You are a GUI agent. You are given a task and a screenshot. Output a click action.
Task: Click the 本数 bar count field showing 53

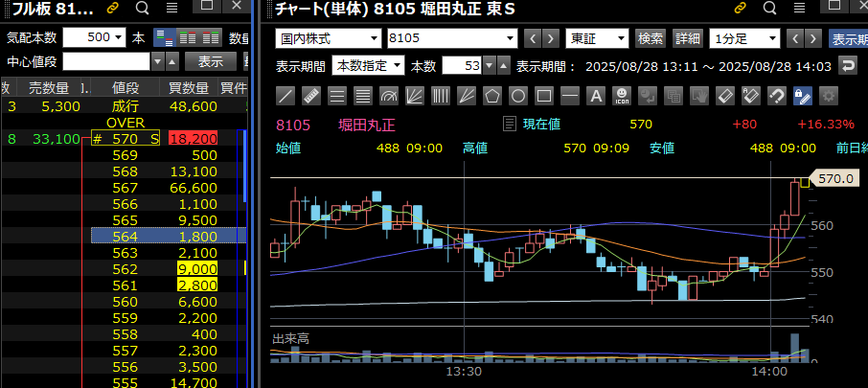coord(462,66)
